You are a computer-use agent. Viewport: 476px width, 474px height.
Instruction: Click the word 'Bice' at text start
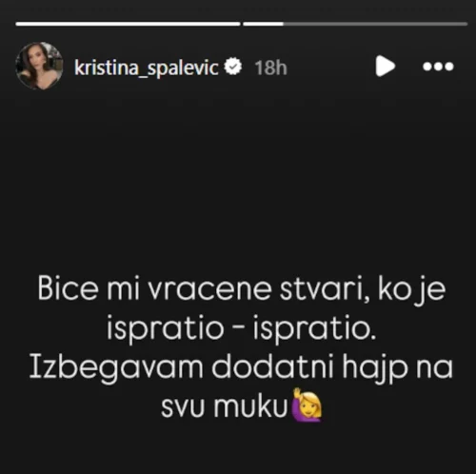click(x=68, y=288)
